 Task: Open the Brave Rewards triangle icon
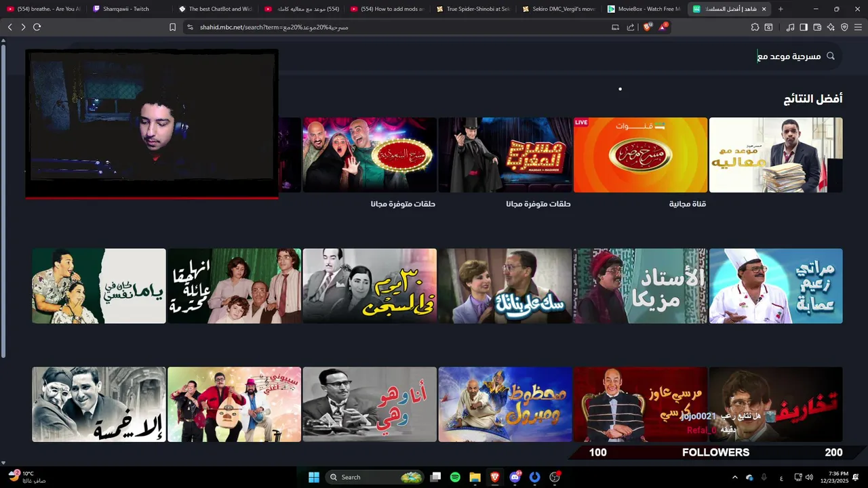(x=663, y=27)
